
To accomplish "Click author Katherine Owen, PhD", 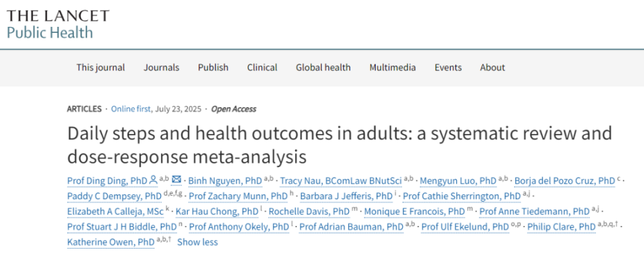I will (x=111, y=242).
